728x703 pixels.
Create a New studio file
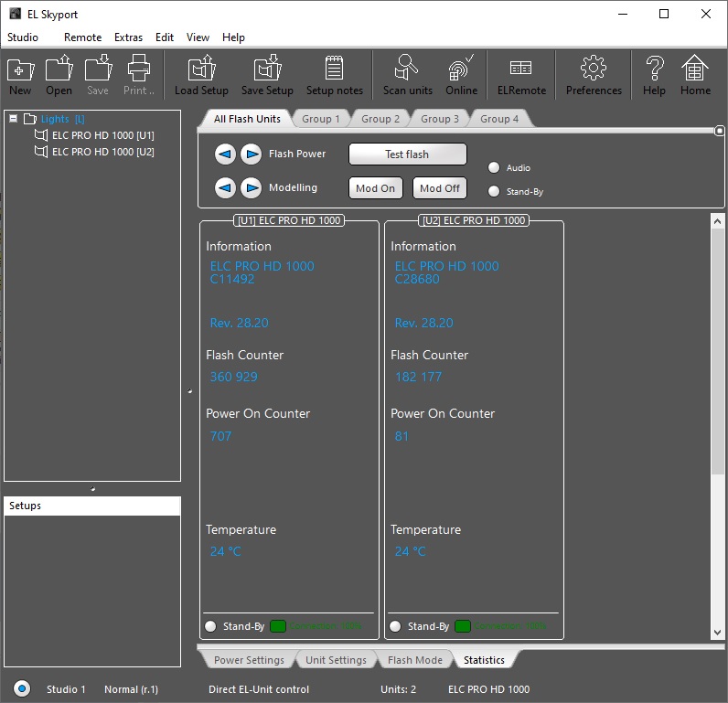point(20,76)
